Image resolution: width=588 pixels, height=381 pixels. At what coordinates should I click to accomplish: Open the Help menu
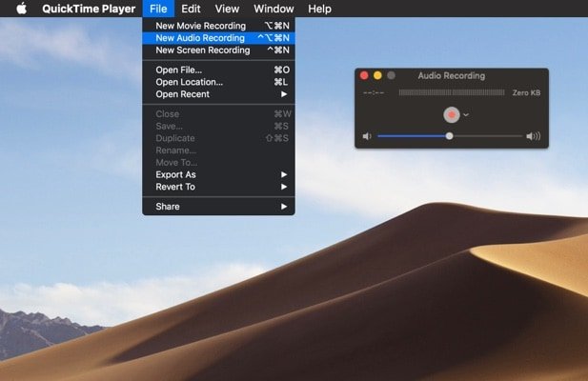pos(319,9)
